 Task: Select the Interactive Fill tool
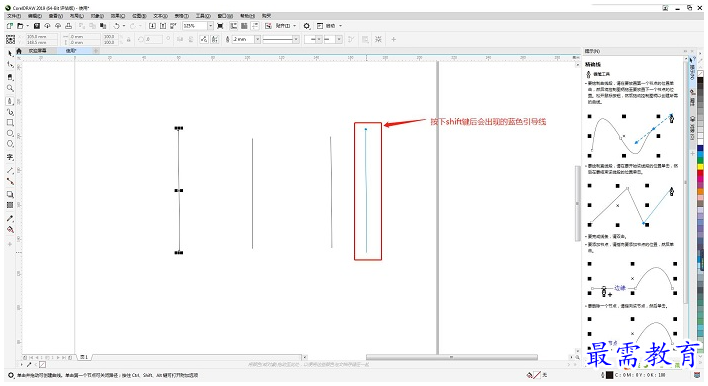[10, 230]
